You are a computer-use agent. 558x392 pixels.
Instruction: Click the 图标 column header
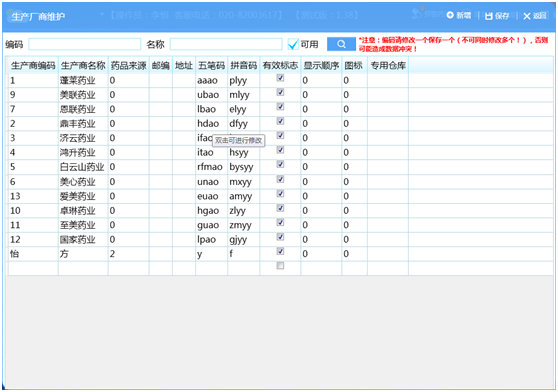(x=354, y=65)
